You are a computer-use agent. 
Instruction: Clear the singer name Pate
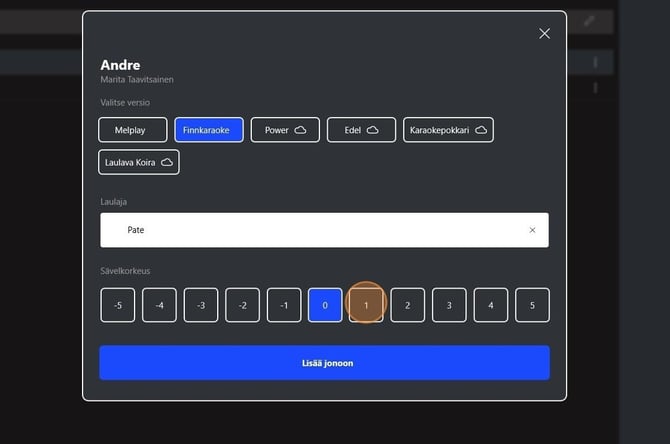532,230
